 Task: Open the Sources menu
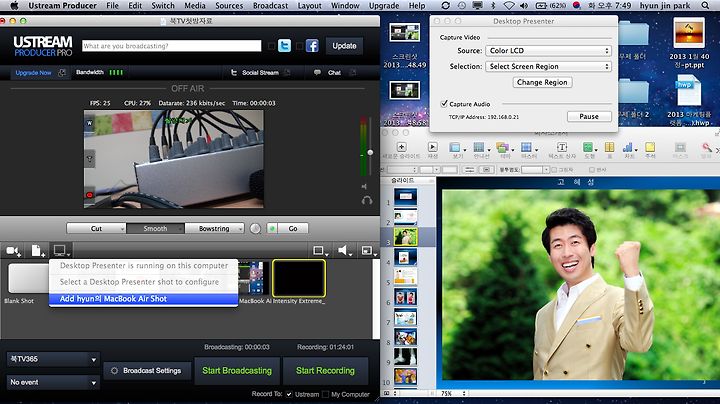tap(229, 6)
